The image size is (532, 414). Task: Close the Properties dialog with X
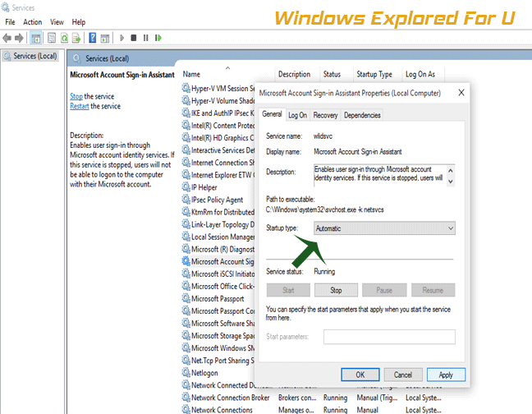461,93
